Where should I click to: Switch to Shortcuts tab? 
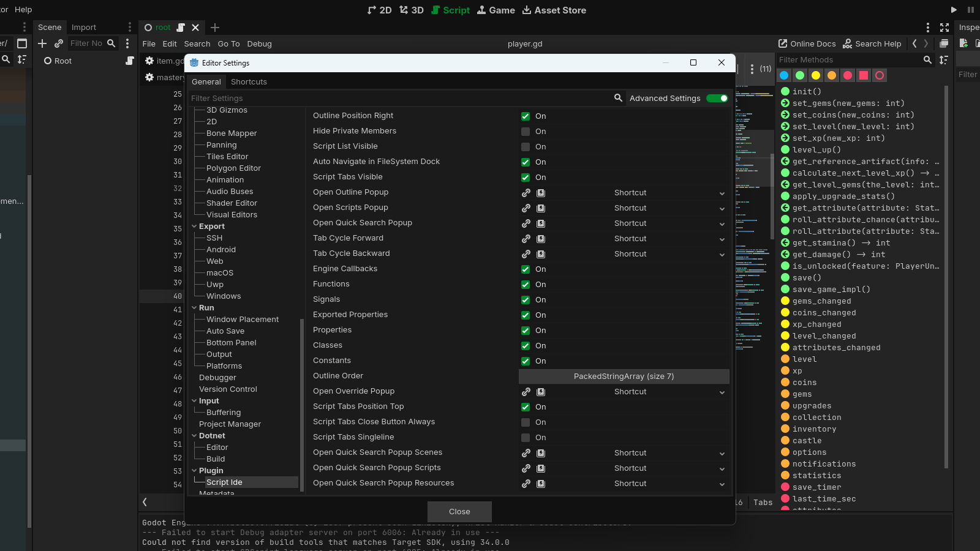coord(249,81)
